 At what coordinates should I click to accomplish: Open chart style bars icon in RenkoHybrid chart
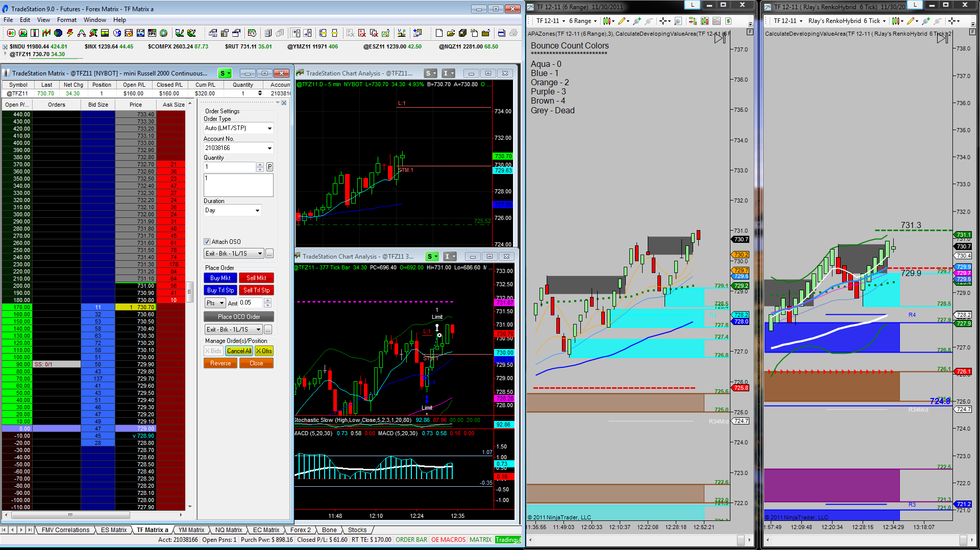click(895, 21)
